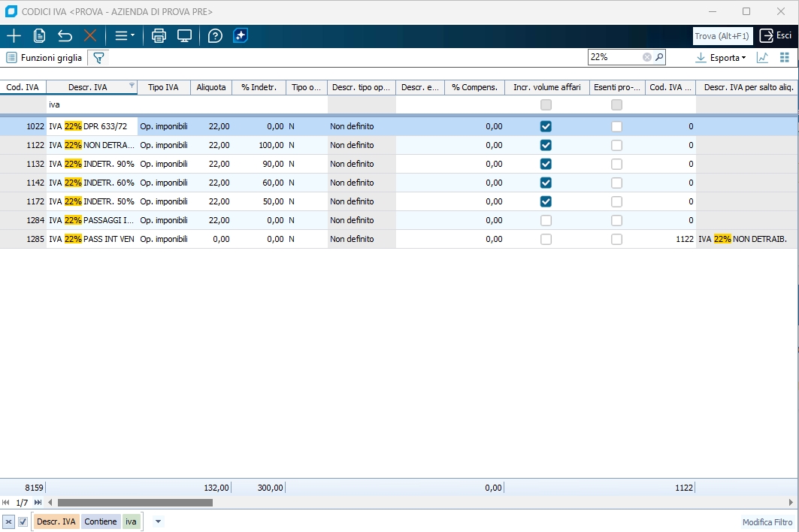Open the Esporta dropdown
Screen dimensions: 799x532
721,57
